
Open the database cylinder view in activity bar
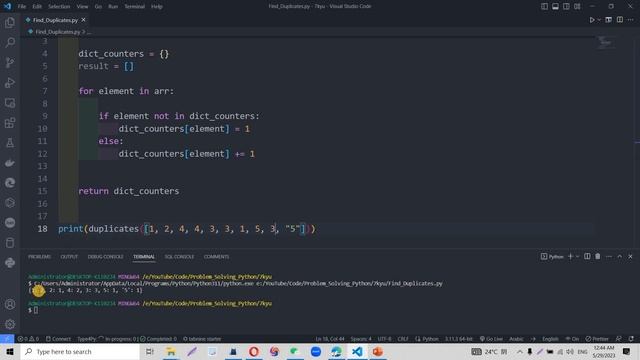click(10, 243)
